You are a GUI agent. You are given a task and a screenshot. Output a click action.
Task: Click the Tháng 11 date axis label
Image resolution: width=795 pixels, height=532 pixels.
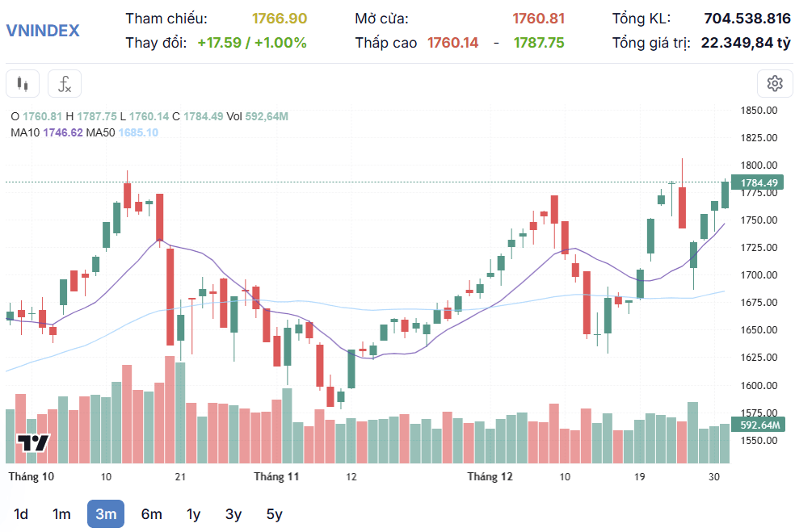(276, 477)
